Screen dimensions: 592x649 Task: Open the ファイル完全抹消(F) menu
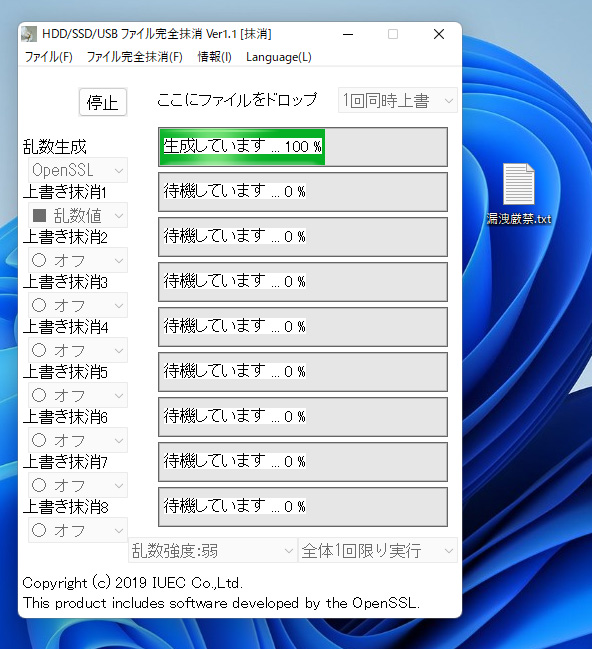[x=135, y=57]
